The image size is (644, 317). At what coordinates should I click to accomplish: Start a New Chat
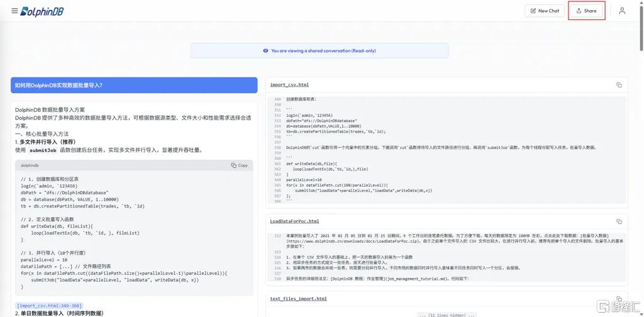[x=545, y=11]
